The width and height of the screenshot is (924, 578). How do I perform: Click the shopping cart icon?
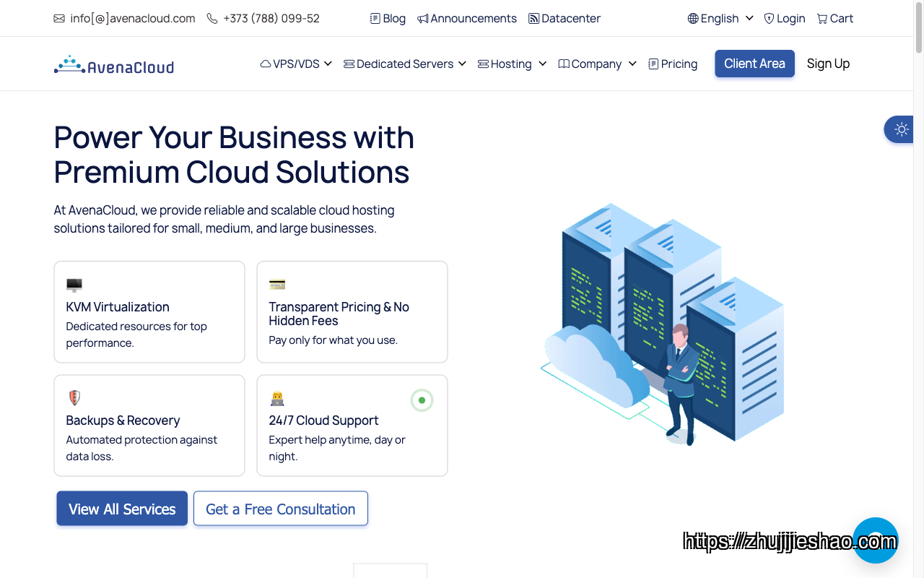822,19
